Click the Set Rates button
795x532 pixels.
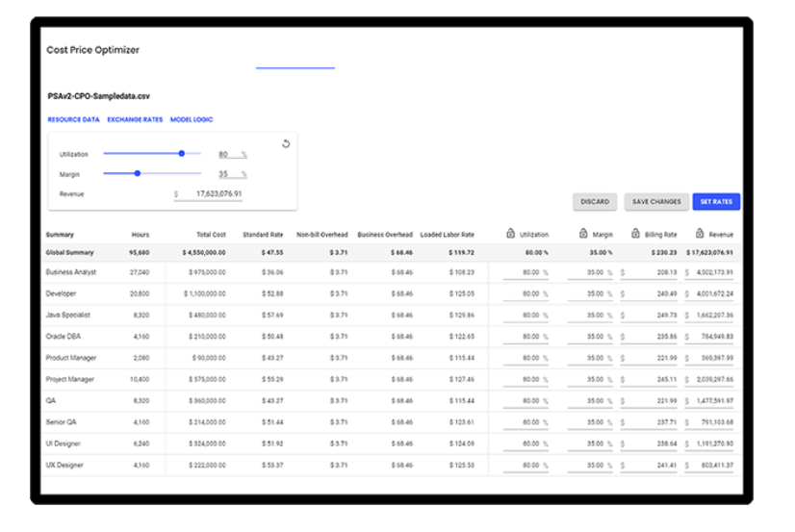click(x=716, y=202)
